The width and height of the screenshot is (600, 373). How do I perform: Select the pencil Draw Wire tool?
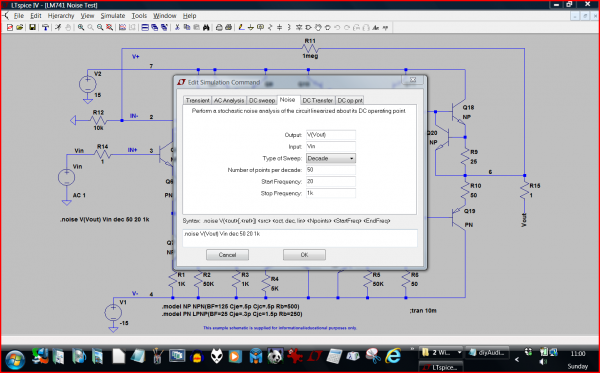pos(241,28)
